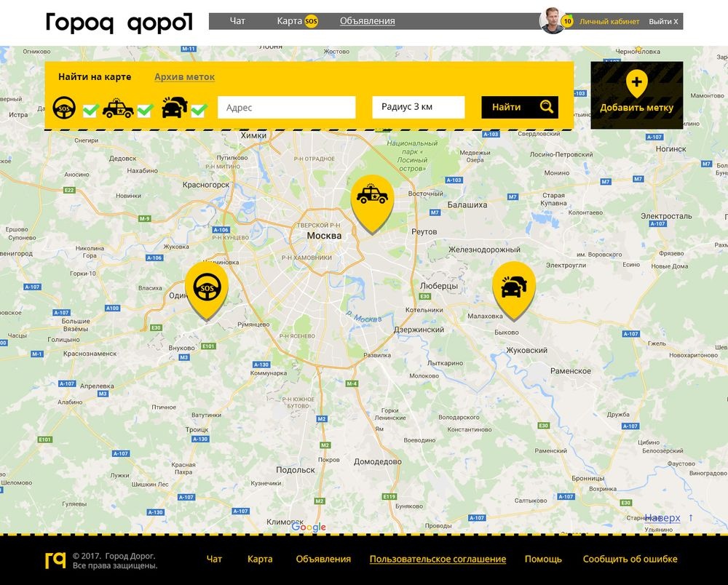This screenshot has width=728, height=585.
Task: Click the magnifying glass search icon
Action: tap(547, 107)
